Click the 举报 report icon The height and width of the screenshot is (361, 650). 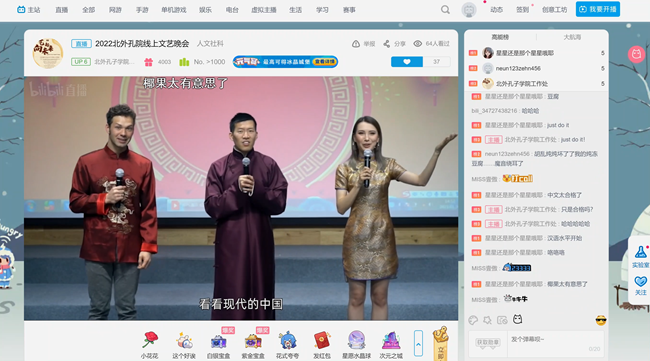[x=356, y=44]
